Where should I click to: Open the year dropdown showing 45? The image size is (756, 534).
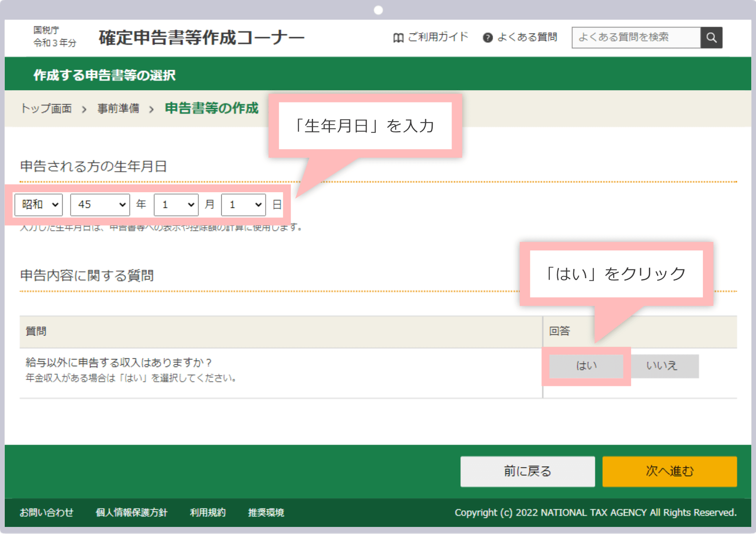point(100,204)
